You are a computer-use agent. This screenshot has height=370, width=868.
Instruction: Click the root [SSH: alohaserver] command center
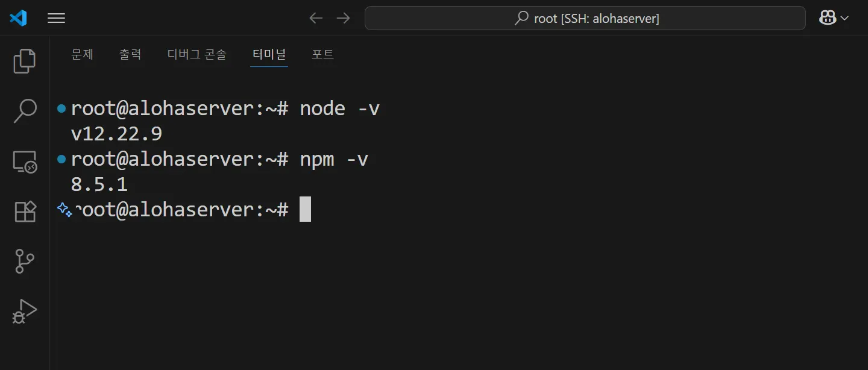[585, 18]
